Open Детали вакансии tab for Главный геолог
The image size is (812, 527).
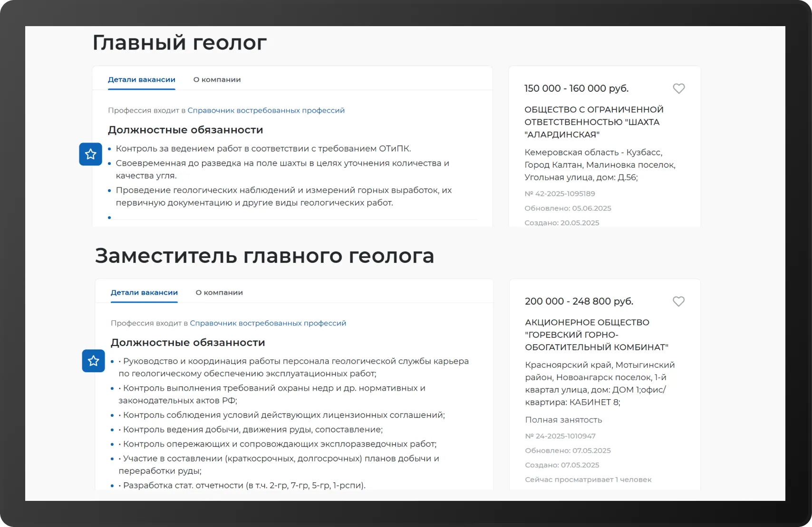tap(141, 79)
